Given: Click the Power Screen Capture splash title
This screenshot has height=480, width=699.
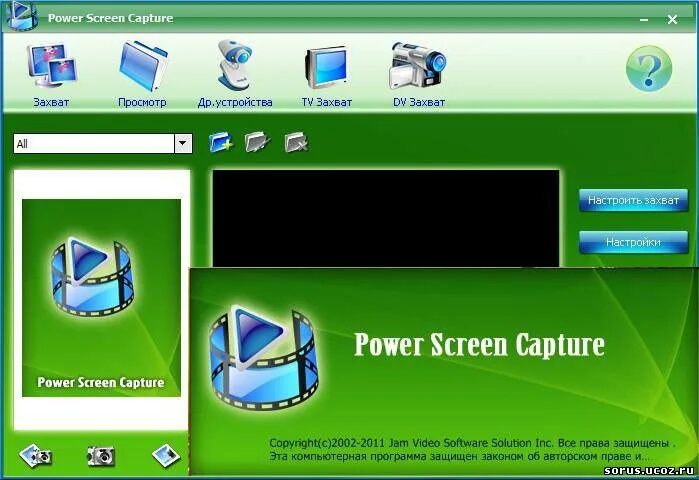Looking at the screenshot, I should pyautogui.click(x=480, y=345).
